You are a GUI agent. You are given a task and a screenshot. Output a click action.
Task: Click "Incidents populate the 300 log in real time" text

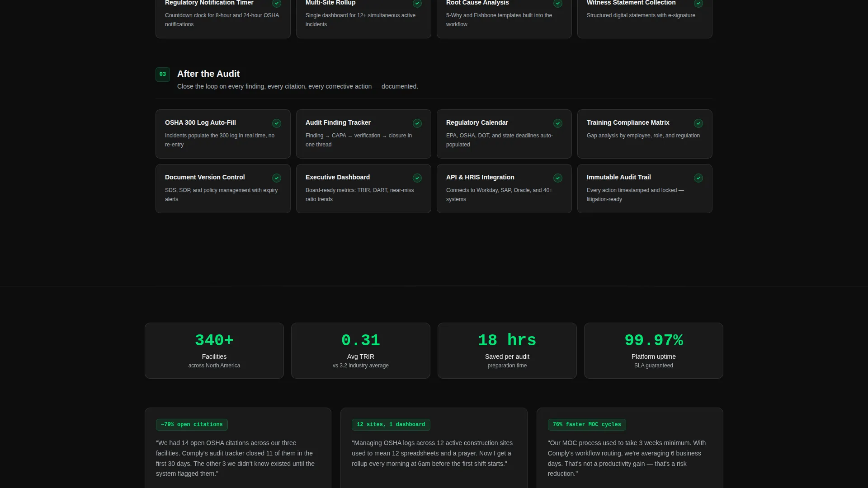tap(220, 140)
